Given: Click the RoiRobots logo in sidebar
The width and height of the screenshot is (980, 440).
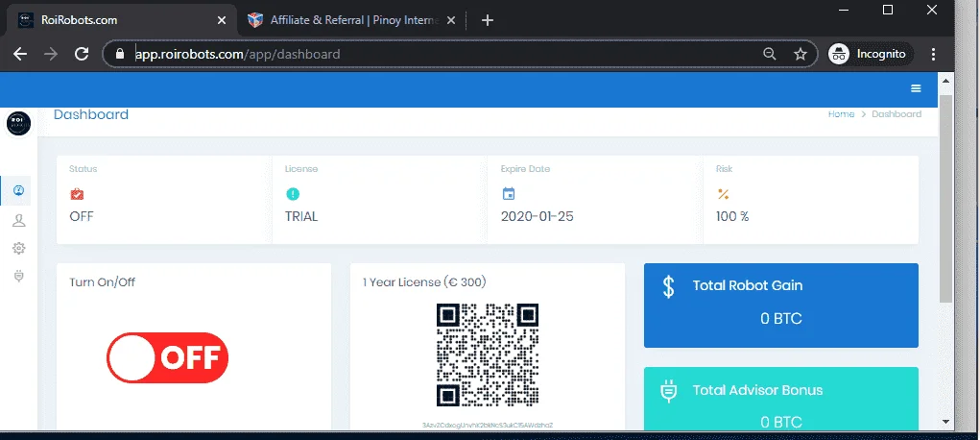Looking at the screenshot, I should (x=19, y=122).
